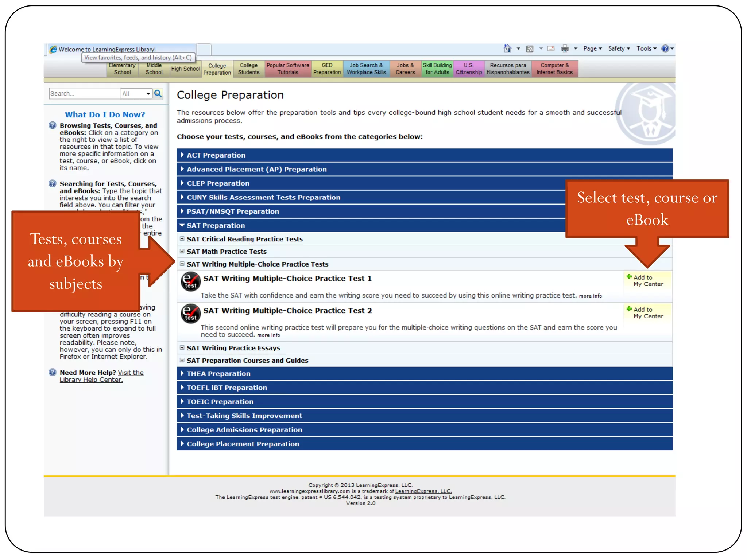Click the test icon for Practice Test 1

(x=190, y=282)
